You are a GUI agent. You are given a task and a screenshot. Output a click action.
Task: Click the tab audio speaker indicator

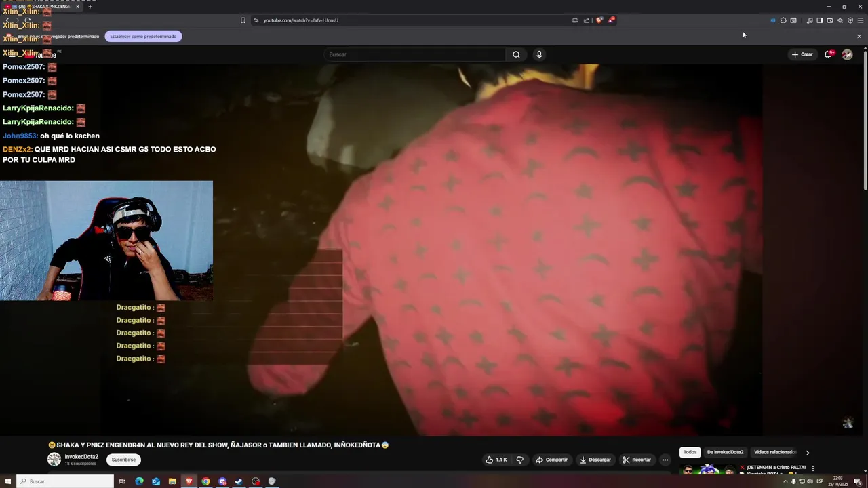pos(773,20)
